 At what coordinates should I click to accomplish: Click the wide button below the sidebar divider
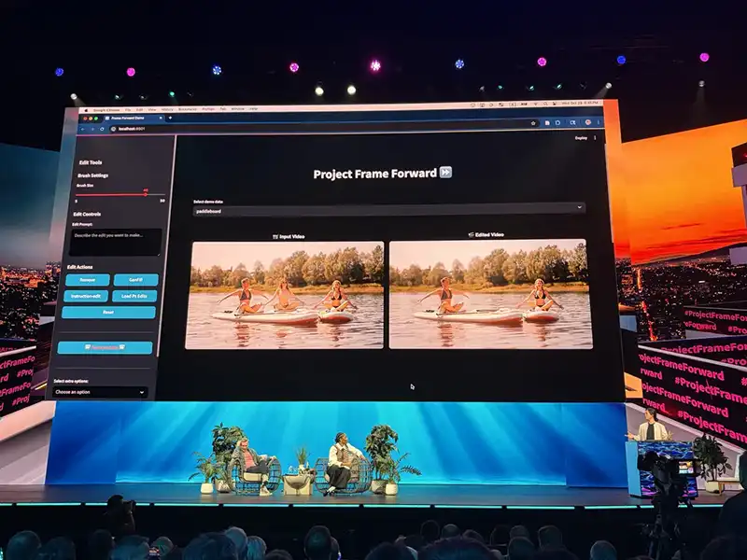point(105,347)
